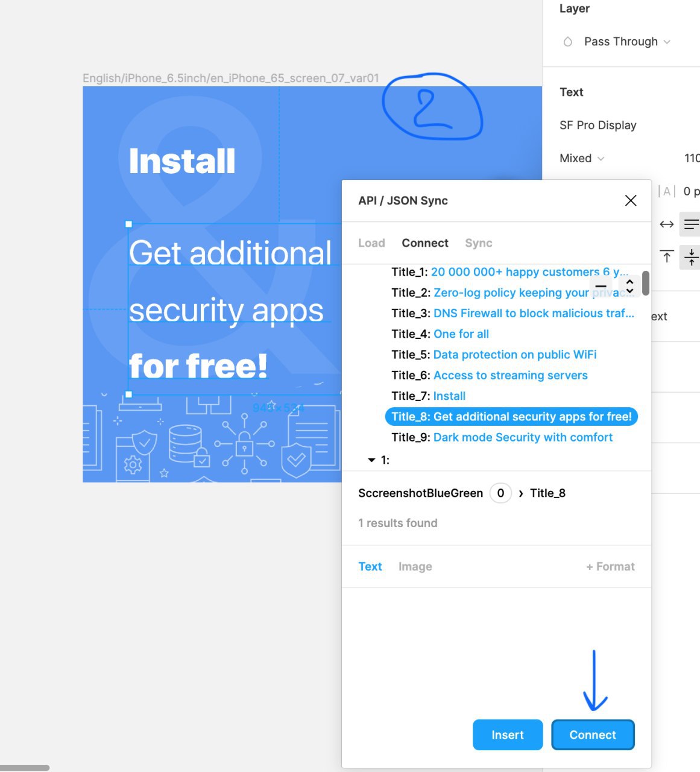Screen dimensions: 700x772
Task: Click the key list scrollbar thumb
Action: point(646,283)
